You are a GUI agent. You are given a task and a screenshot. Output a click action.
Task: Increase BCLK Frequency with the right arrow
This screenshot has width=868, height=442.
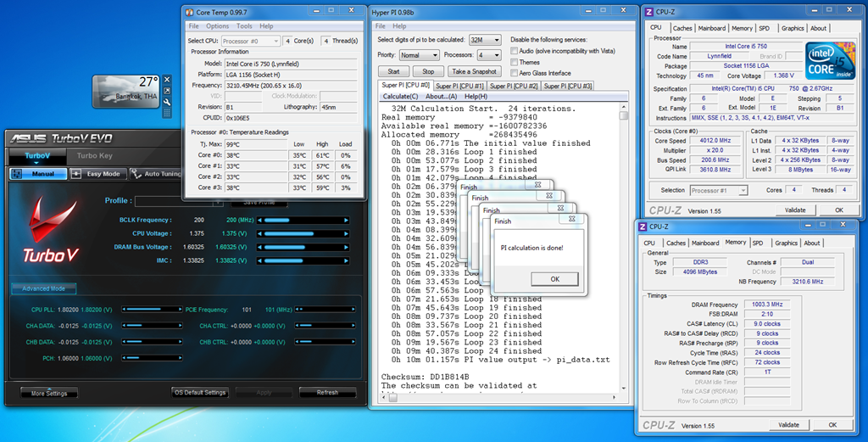tap(346, 221)
